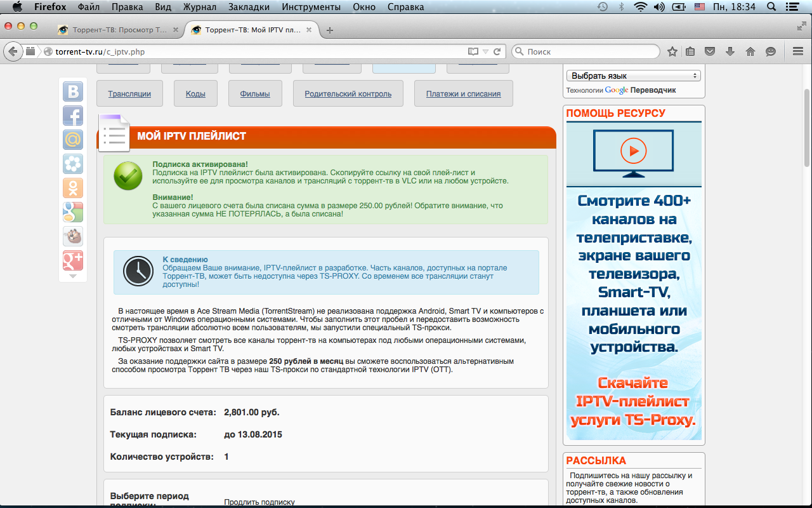
Task: Open Firefox application menu in menu bar
Action: tap(51, 7)
